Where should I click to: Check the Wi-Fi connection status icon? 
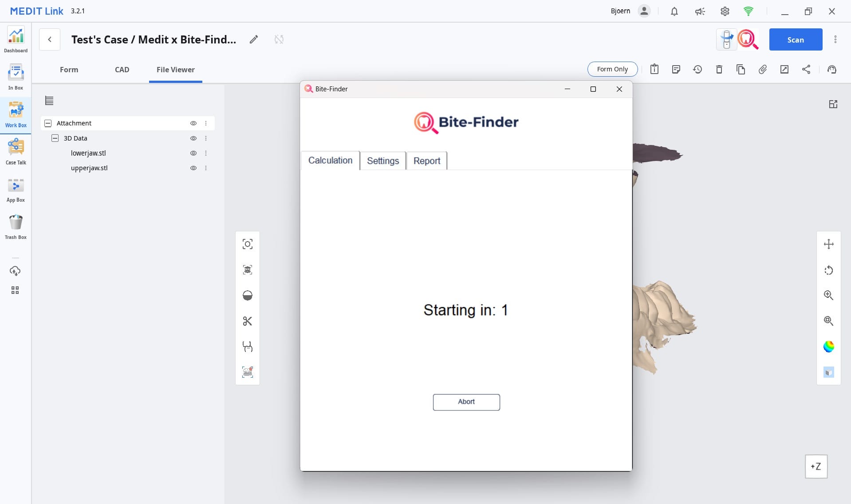click(x=749, y=12)
